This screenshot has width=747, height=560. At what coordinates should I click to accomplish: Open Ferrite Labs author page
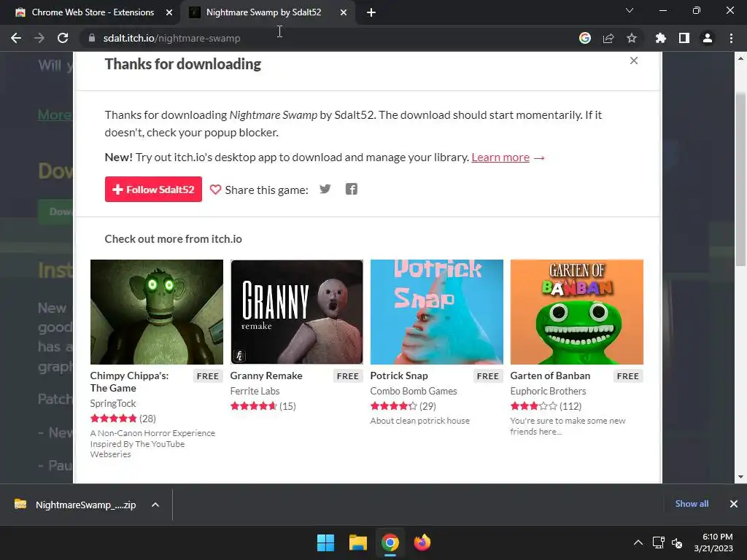pos(255,391)
